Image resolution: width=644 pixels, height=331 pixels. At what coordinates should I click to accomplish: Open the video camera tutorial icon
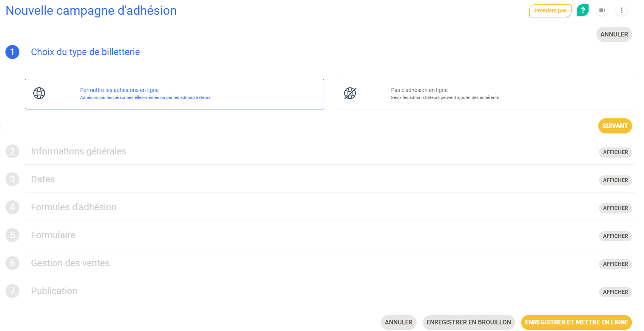(x=602, y=10)
